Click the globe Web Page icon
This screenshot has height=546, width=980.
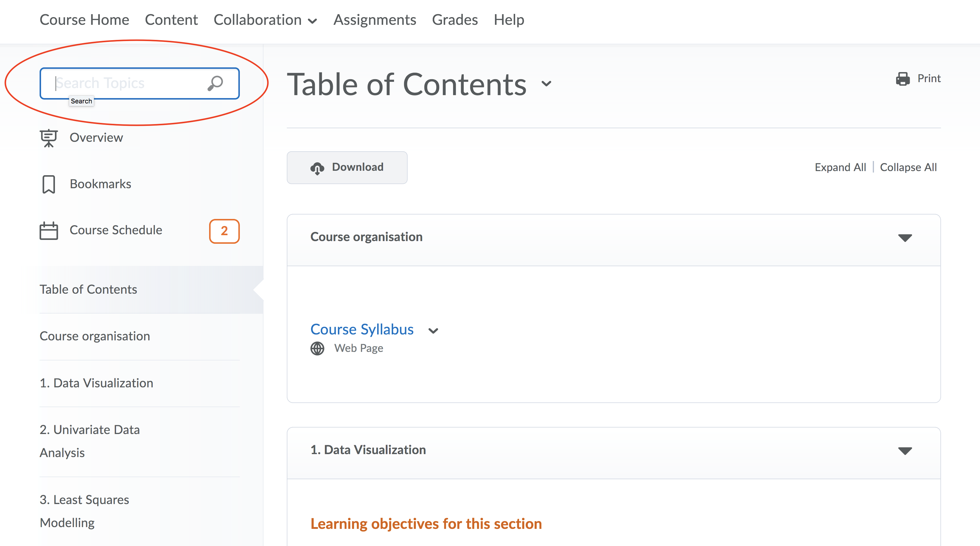coord(317,348)
